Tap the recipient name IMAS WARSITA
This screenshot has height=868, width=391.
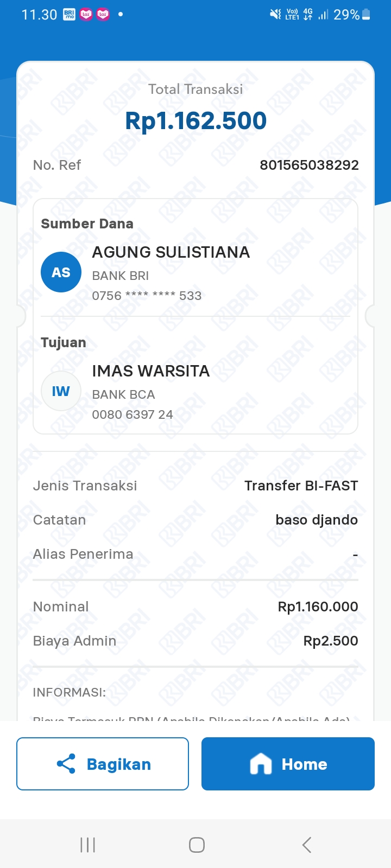151,371
